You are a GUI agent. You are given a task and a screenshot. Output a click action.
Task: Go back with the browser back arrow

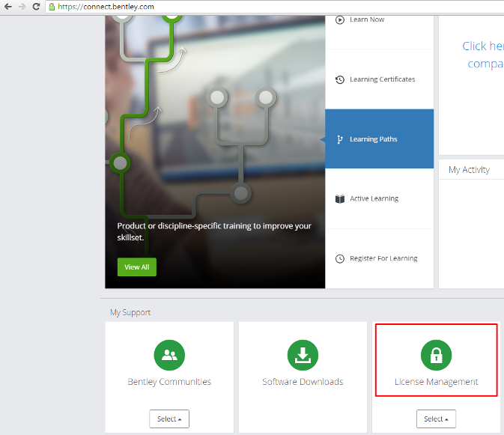[x=8, y=7]
